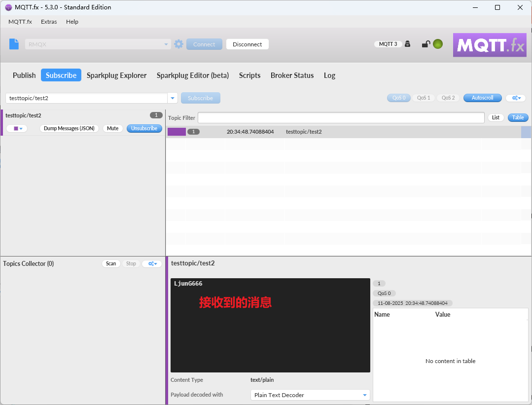Click the testtopic/test2 message detail heading

193,263
